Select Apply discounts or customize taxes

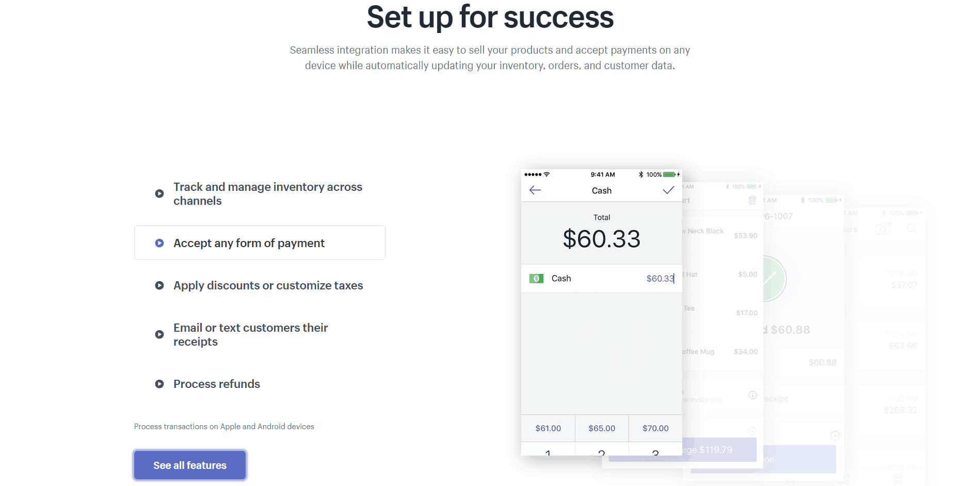click(268, 285)
